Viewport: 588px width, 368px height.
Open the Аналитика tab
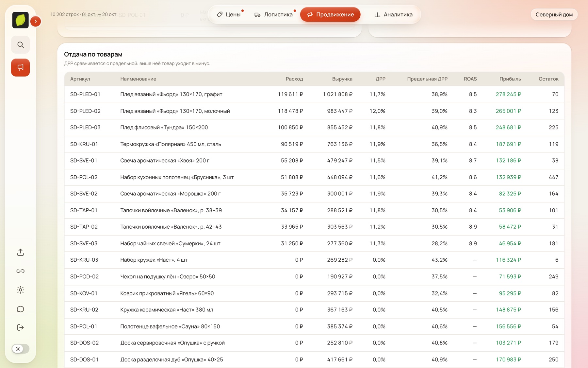click(x=393, y=14)
